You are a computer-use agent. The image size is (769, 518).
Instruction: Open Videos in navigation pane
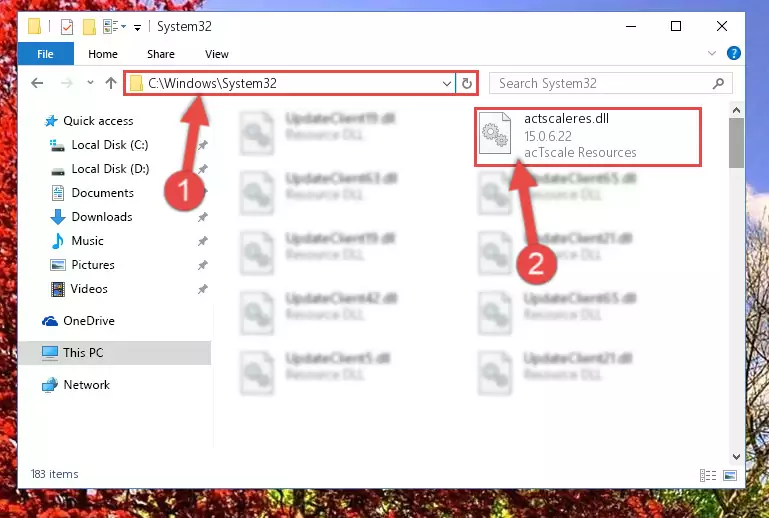click(x=89, y=289)
